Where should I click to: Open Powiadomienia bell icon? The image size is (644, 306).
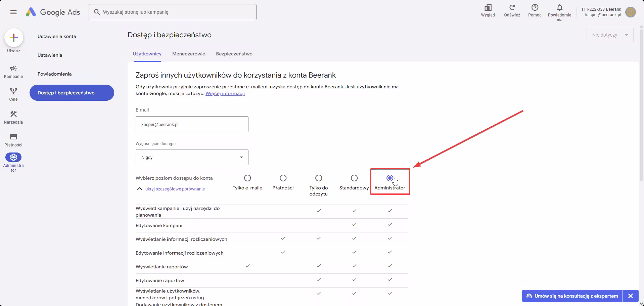pos(559,8)
